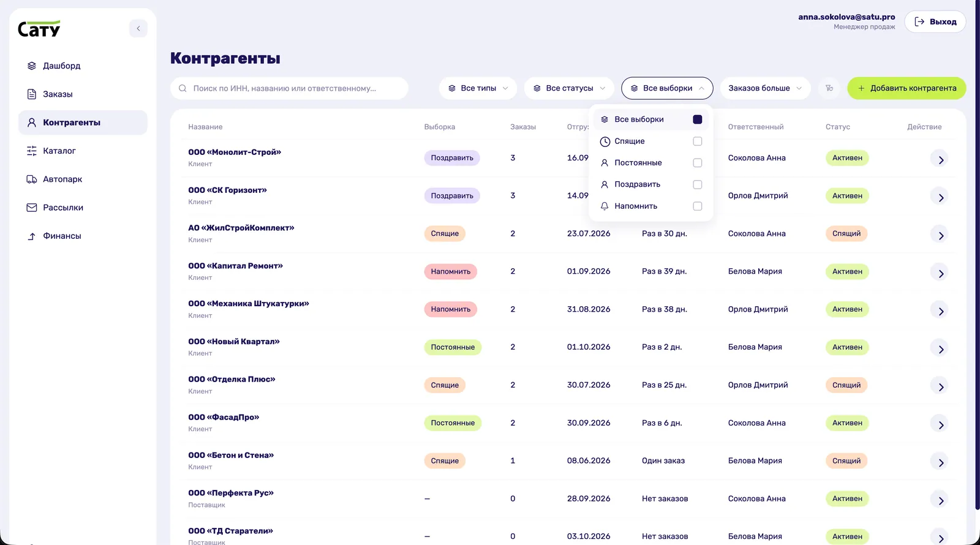
Task: Collapse the sidebar with the chevron button
Action: pos(138,28)
